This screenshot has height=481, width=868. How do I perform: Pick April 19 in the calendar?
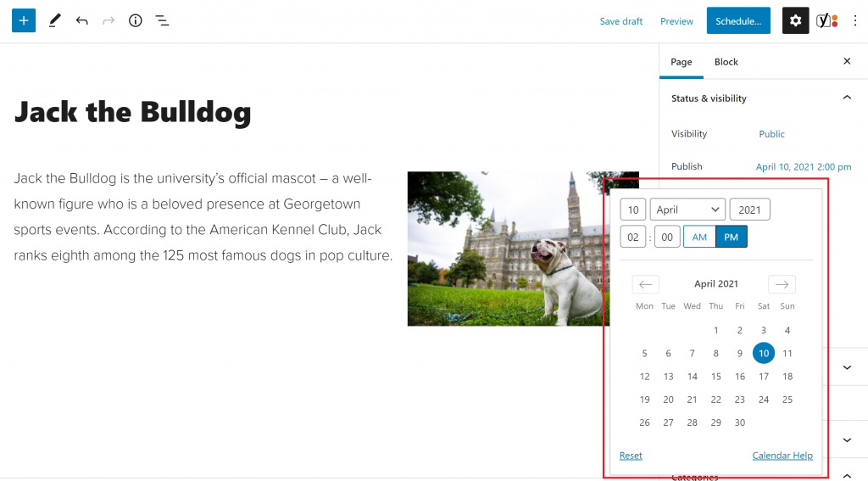click(644, 400)
